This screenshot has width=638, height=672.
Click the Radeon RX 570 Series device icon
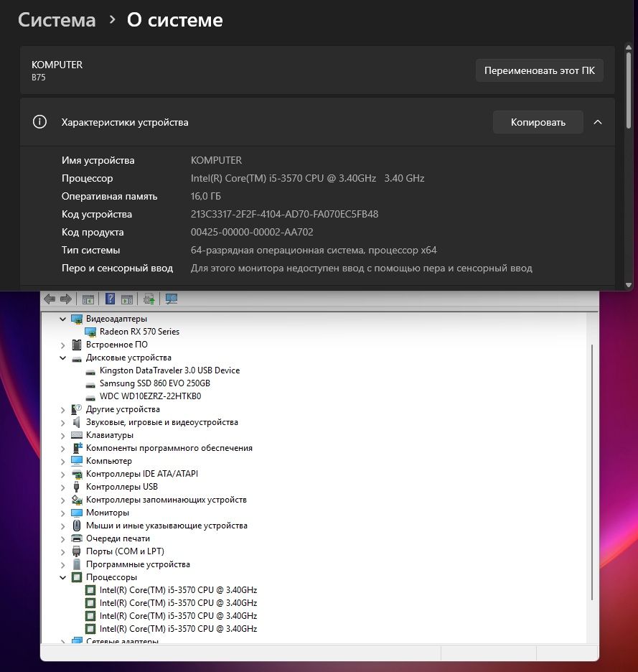pos(90,332)
